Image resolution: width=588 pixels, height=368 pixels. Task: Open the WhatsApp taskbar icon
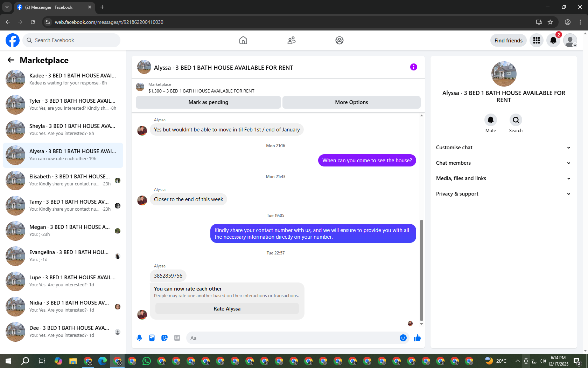147,361
